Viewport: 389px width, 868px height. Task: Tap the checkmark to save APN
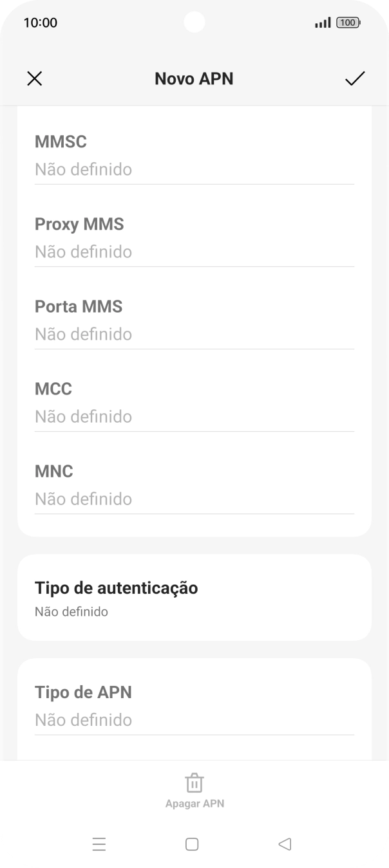click(x=355, y=78)
